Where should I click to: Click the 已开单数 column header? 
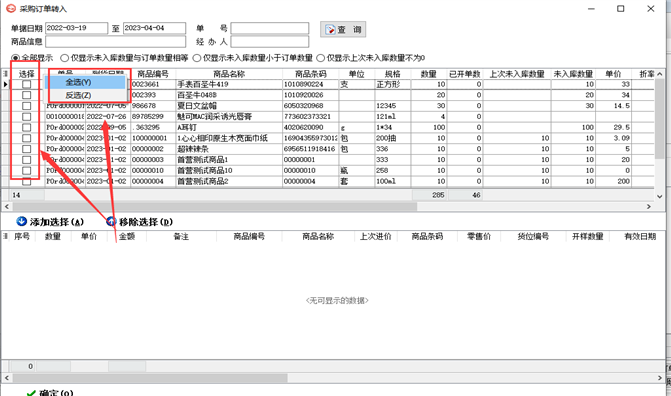click(x=465, y=74)
